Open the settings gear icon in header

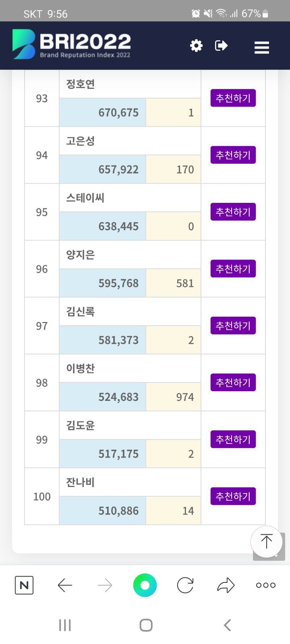tap(196, 45)
